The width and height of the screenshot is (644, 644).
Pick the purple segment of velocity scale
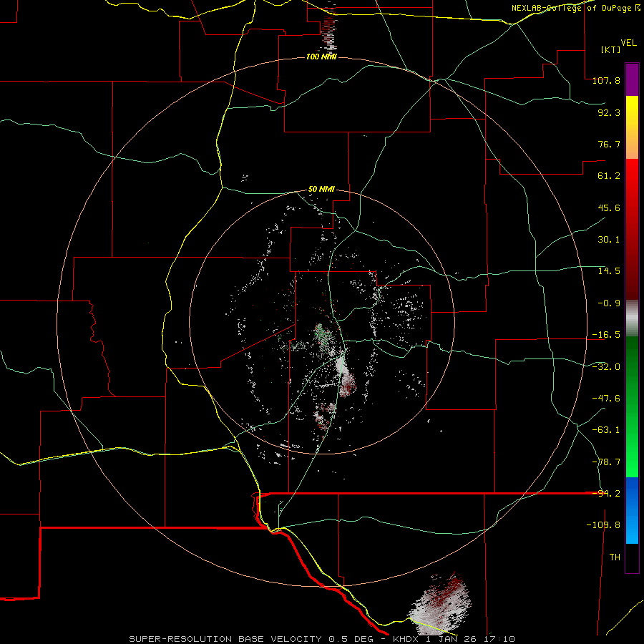point(632,80)
